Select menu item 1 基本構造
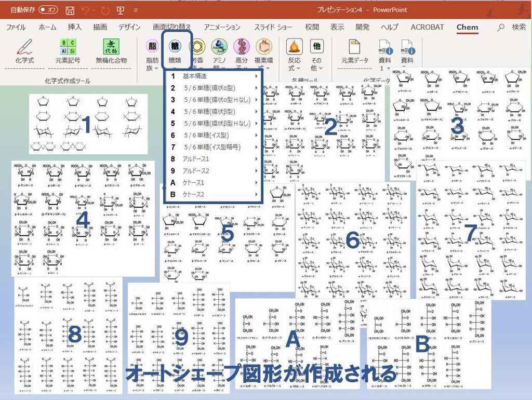Viewport: 532px width, 400px height. tap(213, 76)
